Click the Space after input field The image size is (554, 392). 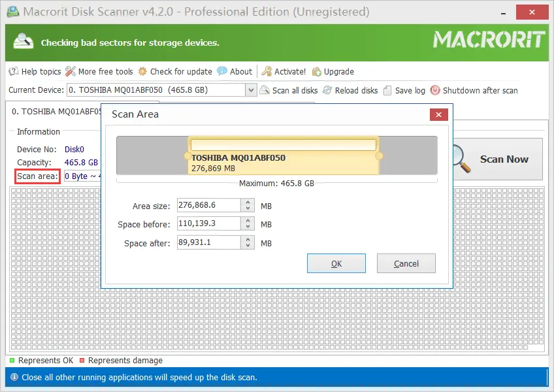pos(209,242)
